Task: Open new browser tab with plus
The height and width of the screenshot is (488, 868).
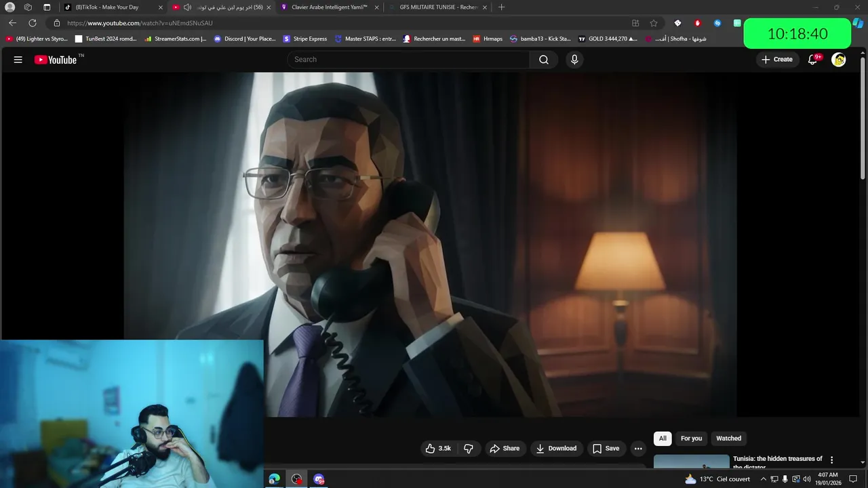Action: (501, 7)
